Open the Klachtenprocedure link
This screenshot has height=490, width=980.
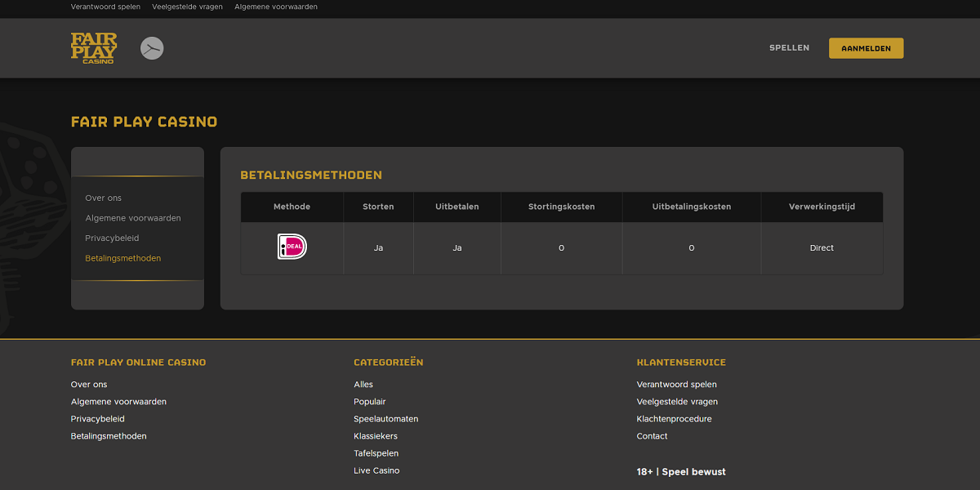point(674,419)
